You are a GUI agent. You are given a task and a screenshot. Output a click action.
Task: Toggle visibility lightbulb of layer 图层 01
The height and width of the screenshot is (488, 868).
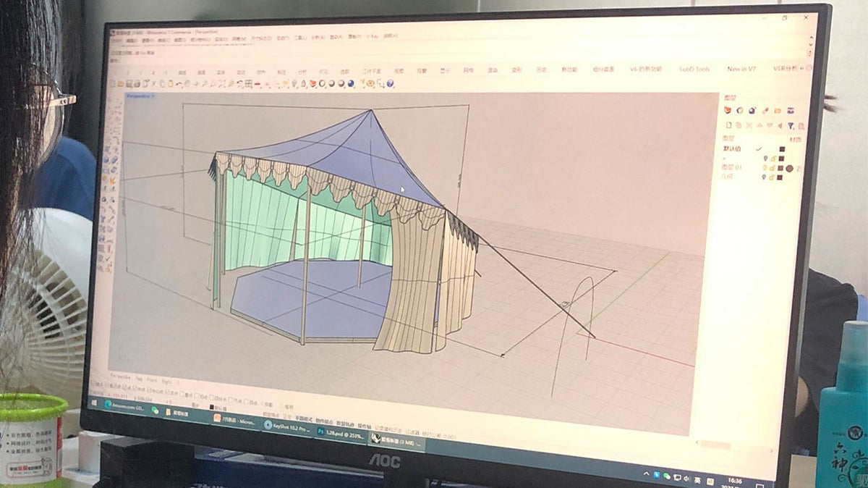click(764, 168)
